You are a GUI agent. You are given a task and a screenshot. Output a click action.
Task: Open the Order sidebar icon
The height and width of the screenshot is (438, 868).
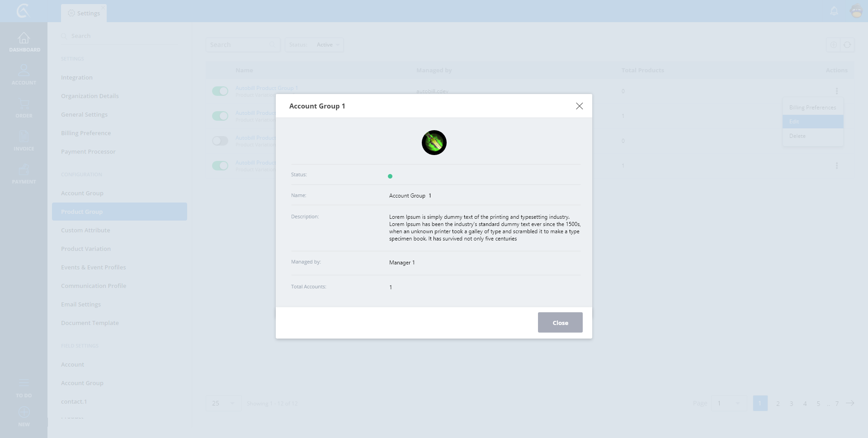(24, 104)
